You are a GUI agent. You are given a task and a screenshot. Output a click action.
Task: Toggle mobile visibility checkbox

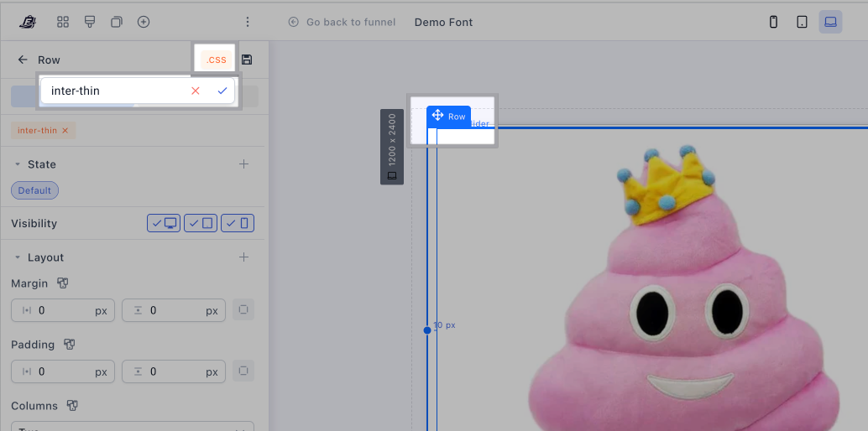point(238,223)
